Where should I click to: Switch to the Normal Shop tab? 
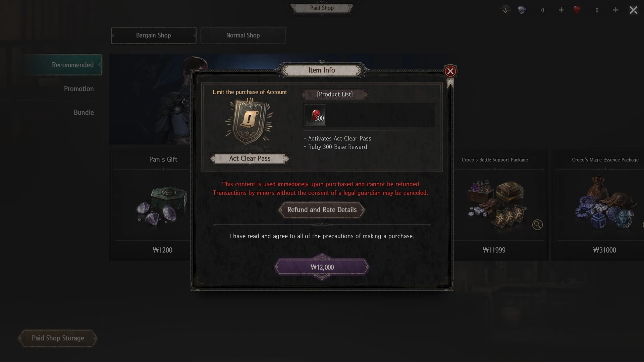click(243, 36)
